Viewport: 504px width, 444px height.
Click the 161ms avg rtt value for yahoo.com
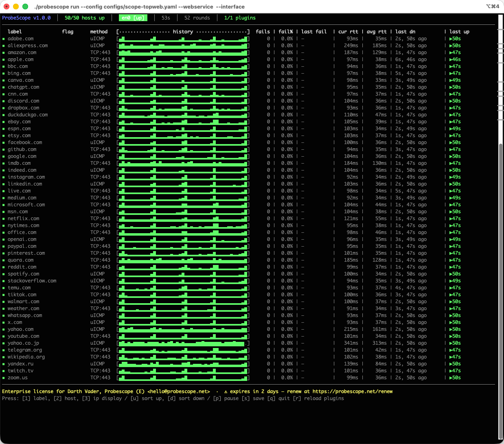click(379, 329)
